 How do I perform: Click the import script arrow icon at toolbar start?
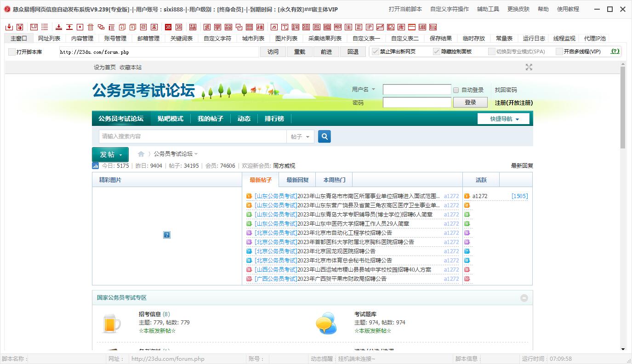9,27
